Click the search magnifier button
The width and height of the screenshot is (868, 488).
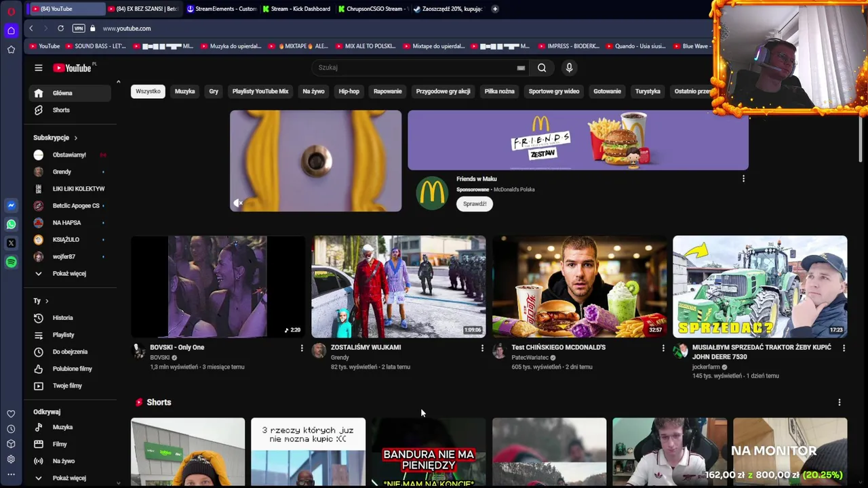pyautogui.click(x=542, y=68)
